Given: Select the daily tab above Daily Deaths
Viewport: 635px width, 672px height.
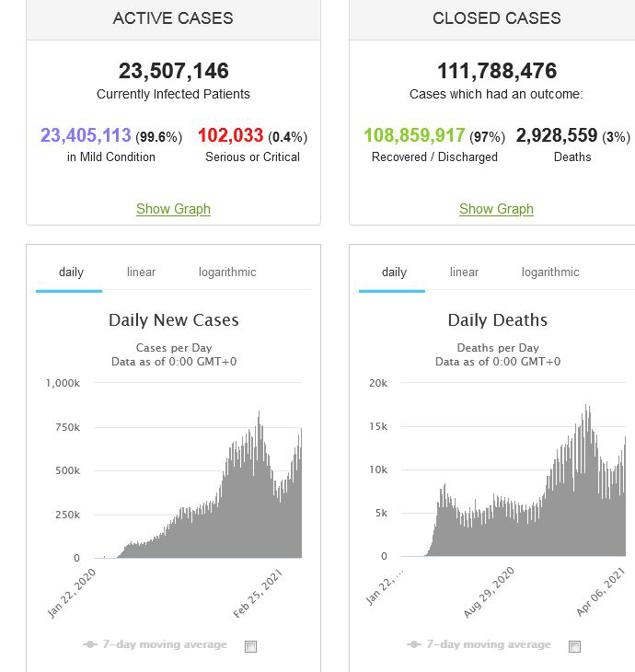Looking at the screenshot, I should click(394, 272).
